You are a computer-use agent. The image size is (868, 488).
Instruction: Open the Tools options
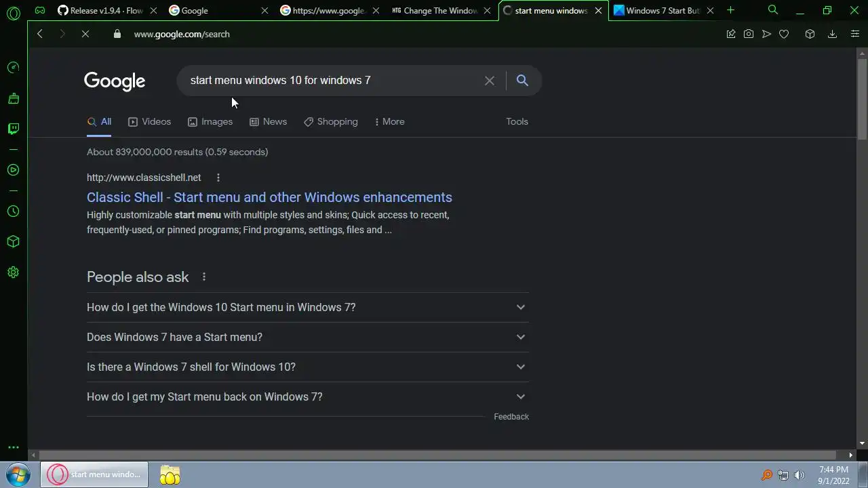click(x=517, y=121)
